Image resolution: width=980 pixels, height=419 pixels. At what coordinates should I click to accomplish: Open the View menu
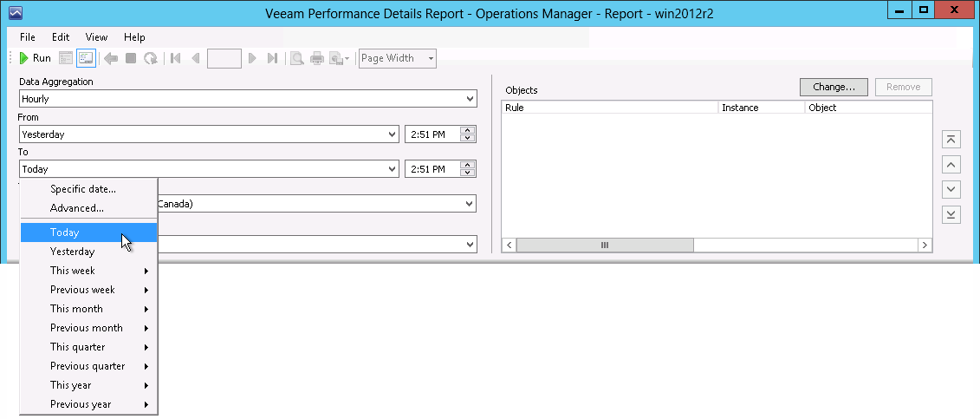click(x=97, y=37)
